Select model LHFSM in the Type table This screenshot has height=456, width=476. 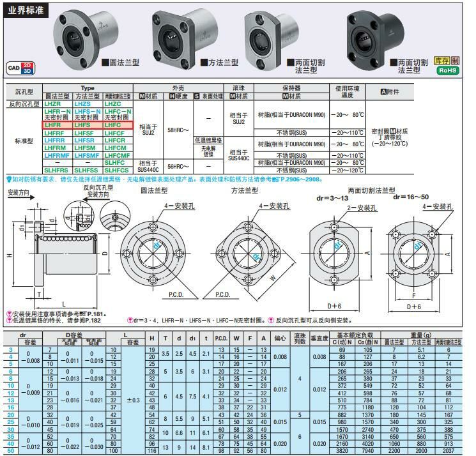(x=85, y=148)
